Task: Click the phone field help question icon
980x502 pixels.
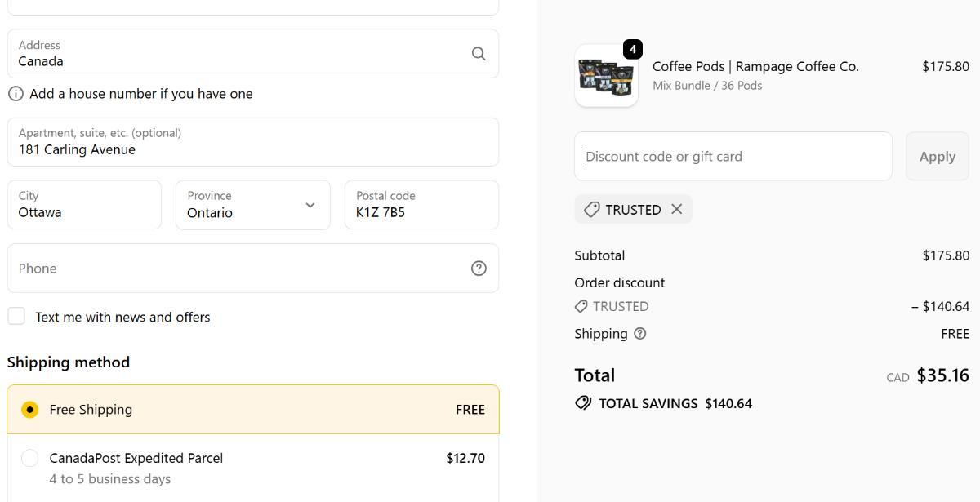Action: click(479, 269)
